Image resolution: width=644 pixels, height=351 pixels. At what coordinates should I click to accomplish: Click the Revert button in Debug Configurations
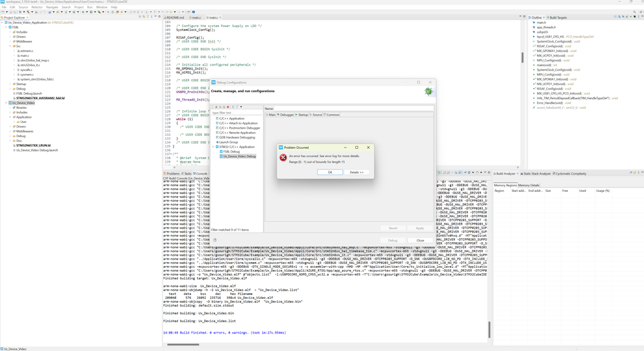point(393,228)
